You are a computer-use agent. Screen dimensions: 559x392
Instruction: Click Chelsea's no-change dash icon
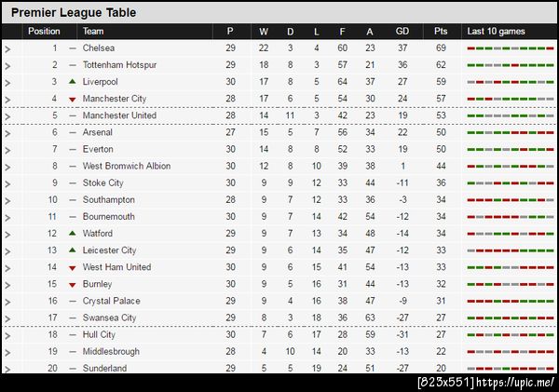pos(72,47)
